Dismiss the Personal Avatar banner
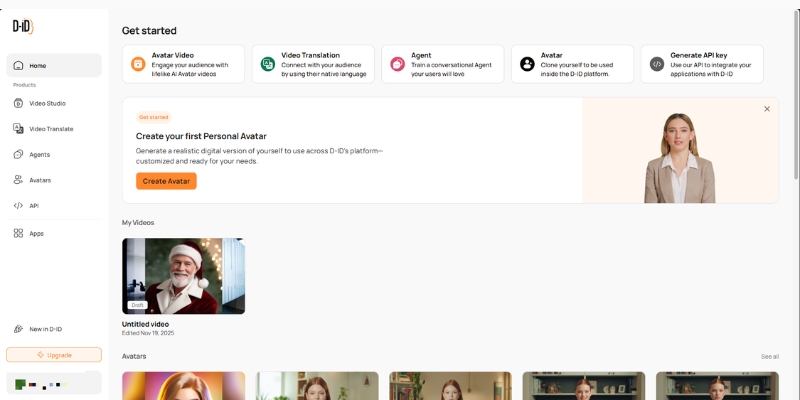800x400 pixels. pos(767,109)
